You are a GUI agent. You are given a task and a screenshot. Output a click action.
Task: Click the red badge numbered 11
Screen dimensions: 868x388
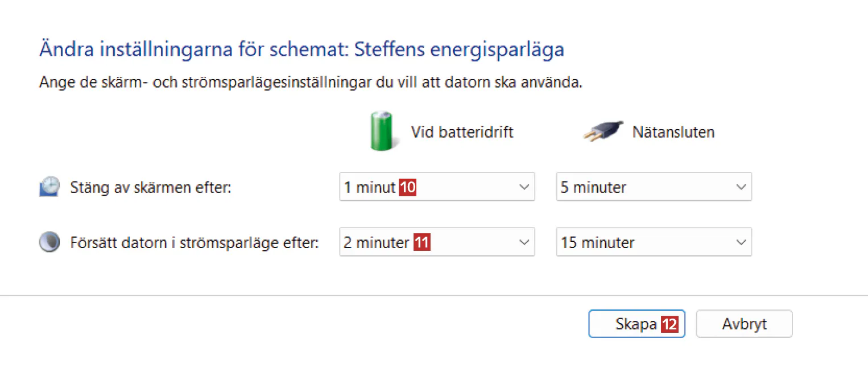pos(421,243)
